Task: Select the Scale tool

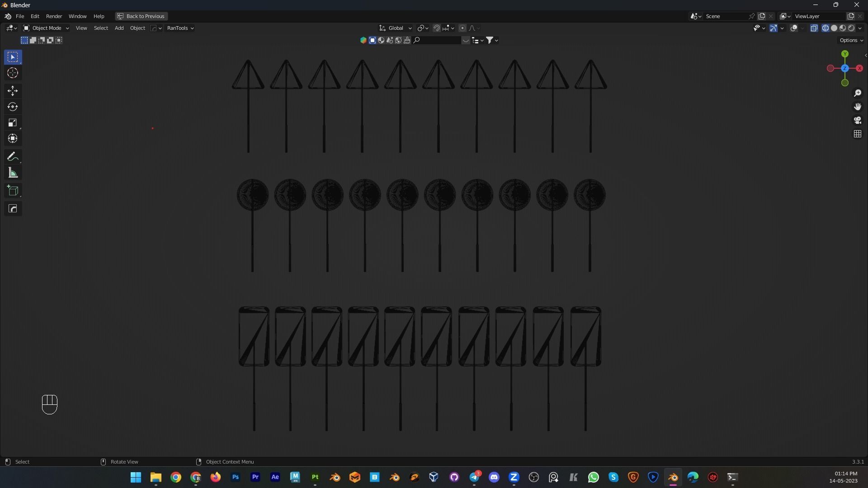Action: 13,123
